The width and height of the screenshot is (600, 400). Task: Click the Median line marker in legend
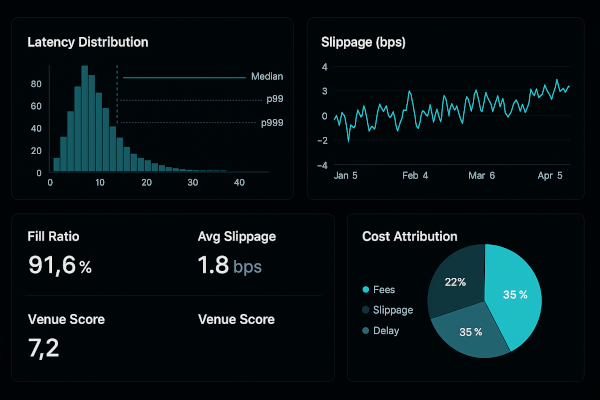pos(183,77)
